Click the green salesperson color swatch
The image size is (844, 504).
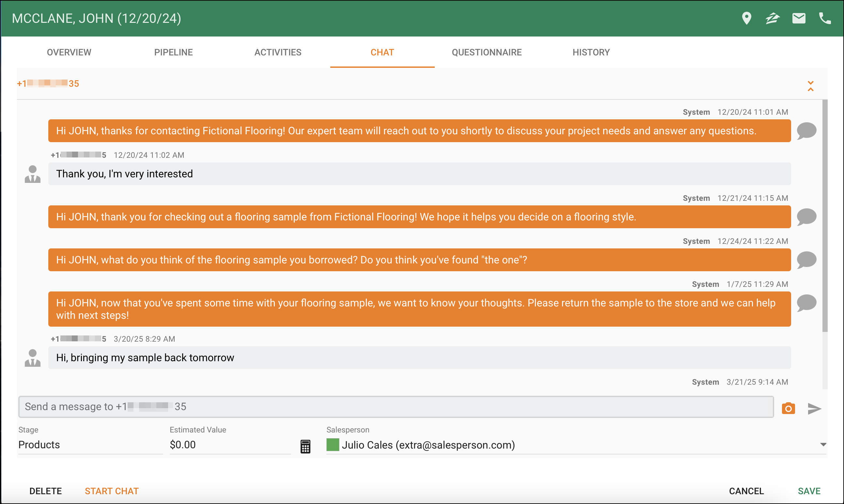[333, 445]
